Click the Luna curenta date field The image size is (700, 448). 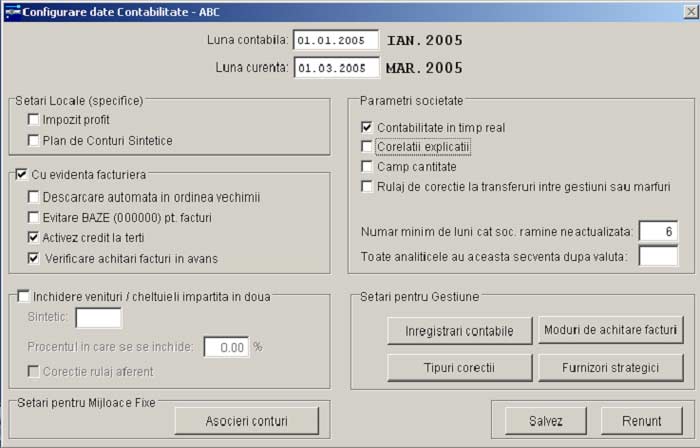point(336,67)
